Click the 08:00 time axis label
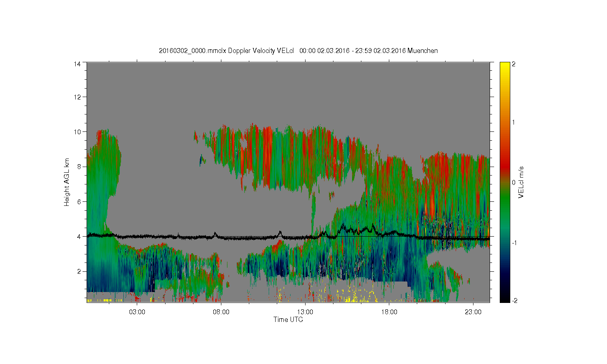 coord(221,312)
